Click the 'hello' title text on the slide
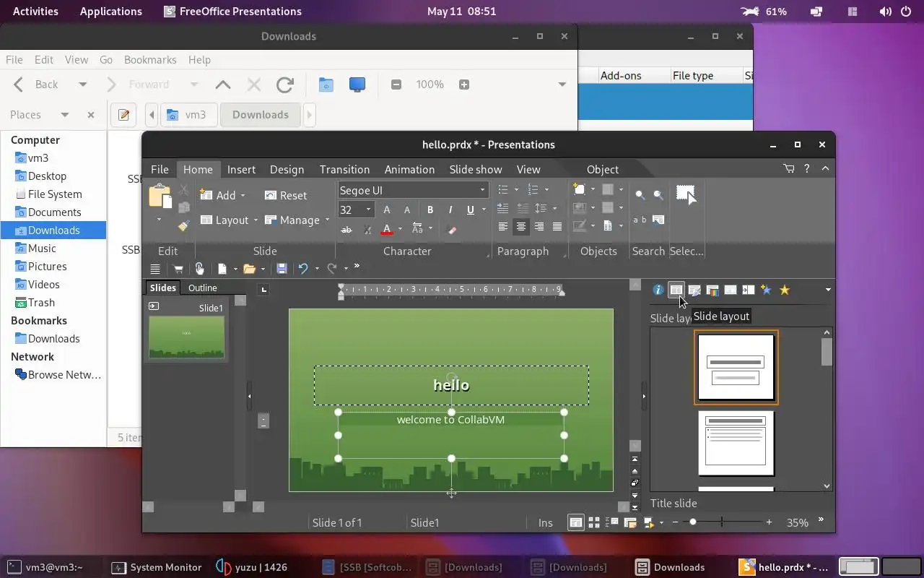The width and height of the screenshot is (924, 578). pos(451,385)
